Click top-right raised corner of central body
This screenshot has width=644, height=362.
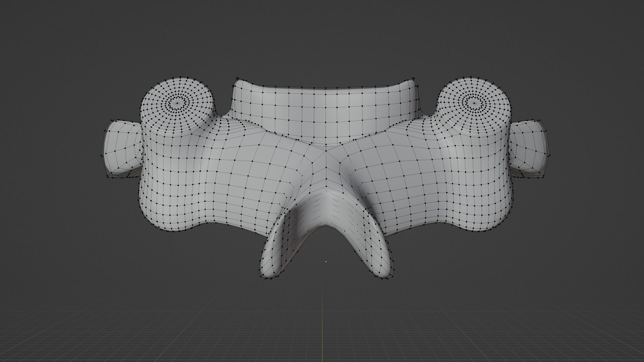[412, 81]
